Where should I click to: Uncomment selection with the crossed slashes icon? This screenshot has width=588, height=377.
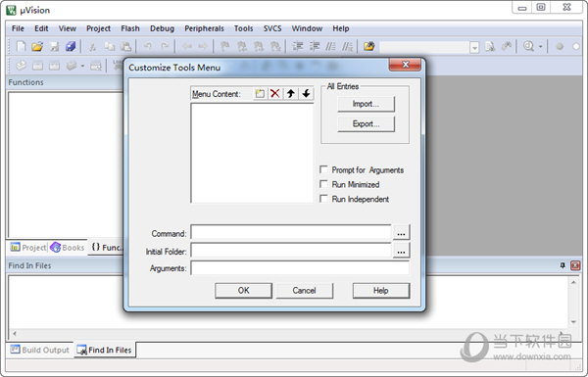[x=347, y=46]
